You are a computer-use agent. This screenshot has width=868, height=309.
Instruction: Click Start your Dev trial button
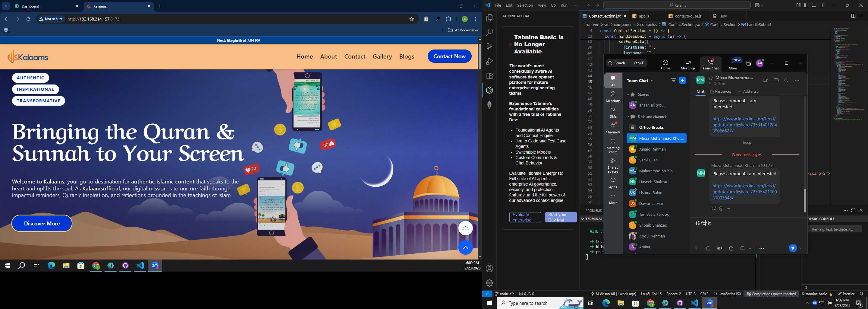click(561, 217)
